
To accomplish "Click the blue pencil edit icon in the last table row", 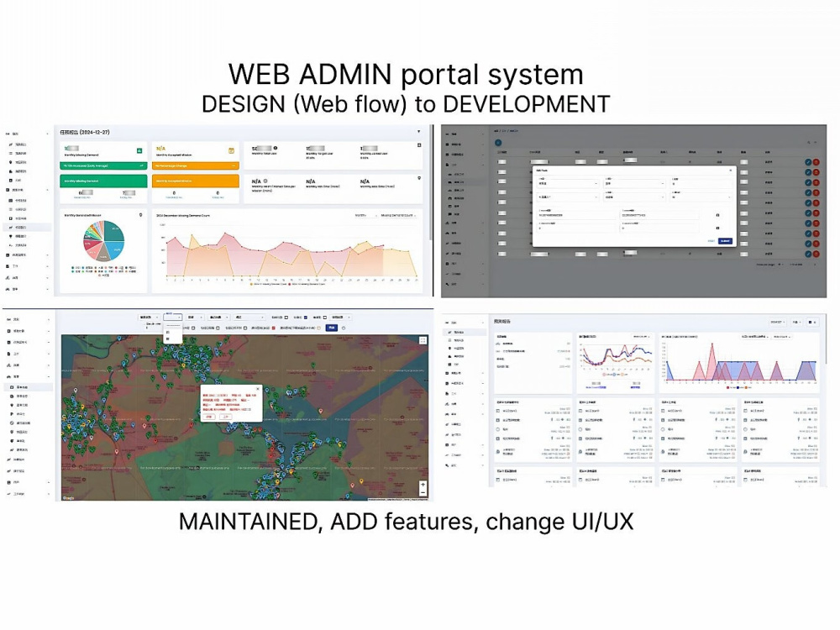I will pos(808,254).
